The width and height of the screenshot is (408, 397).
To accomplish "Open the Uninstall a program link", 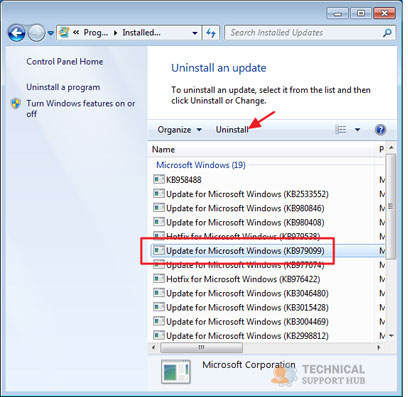I will (x=63, y=87).
